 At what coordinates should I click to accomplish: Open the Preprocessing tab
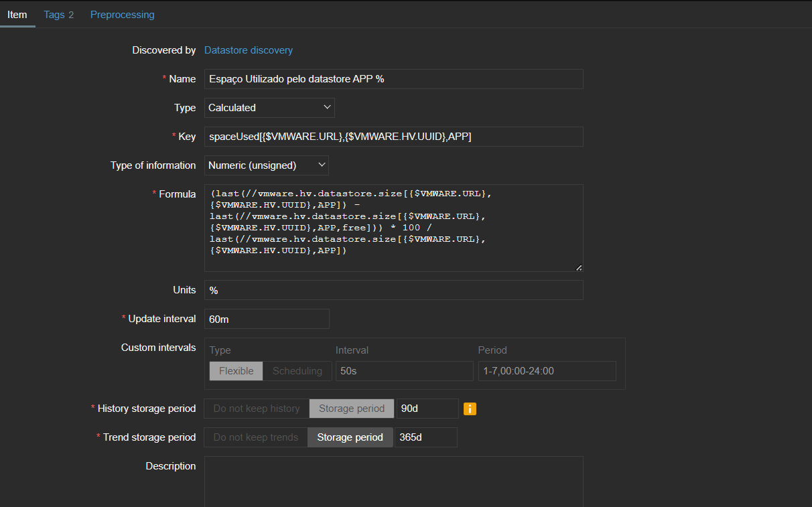[122, 15]
